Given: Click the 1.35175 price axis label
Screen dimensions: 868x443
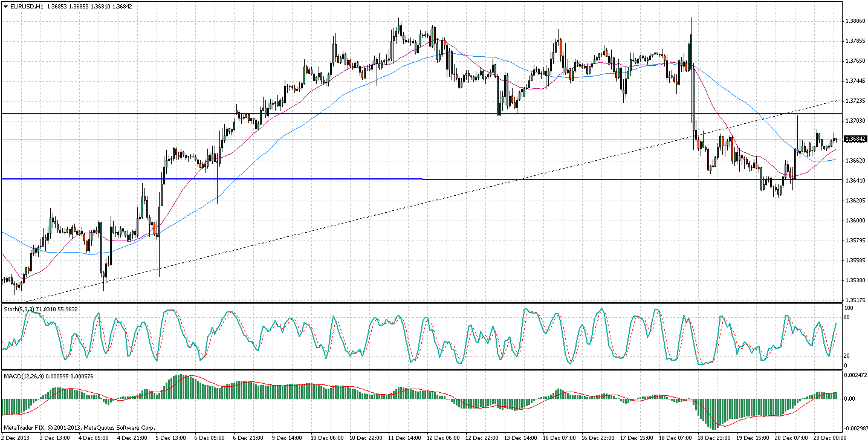Looking at the screenshot, I should pos(853,300).
